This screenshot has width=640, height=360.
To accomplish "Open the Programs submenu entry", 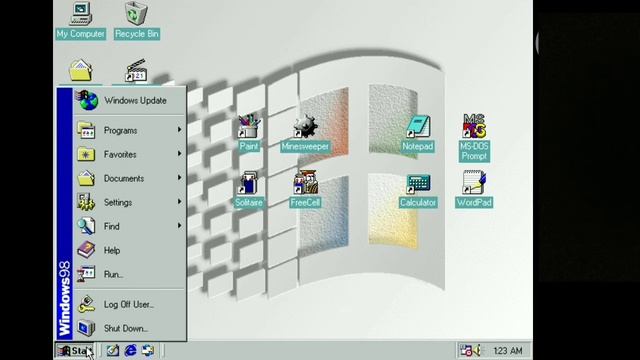I will tap(130, 131).
